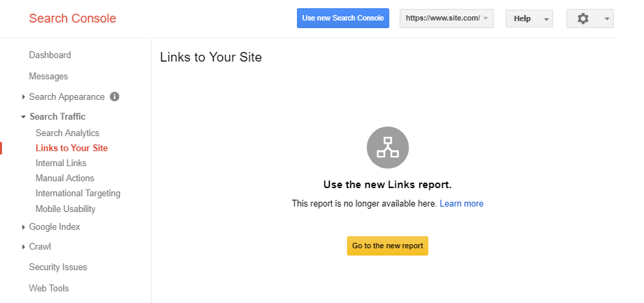Open Mobile Usability report
This screenshot has width=644, height=303.
(65, 209)
